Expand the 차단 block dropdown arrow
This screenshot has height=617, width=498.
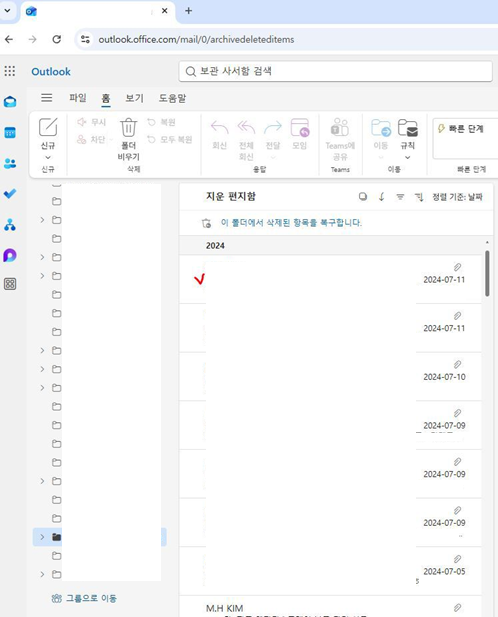(111, 139)
